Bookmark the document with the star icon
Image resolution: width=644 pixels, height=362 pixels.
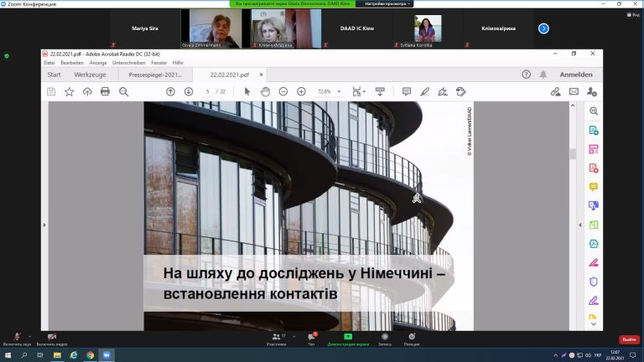(x=69, y=91)
